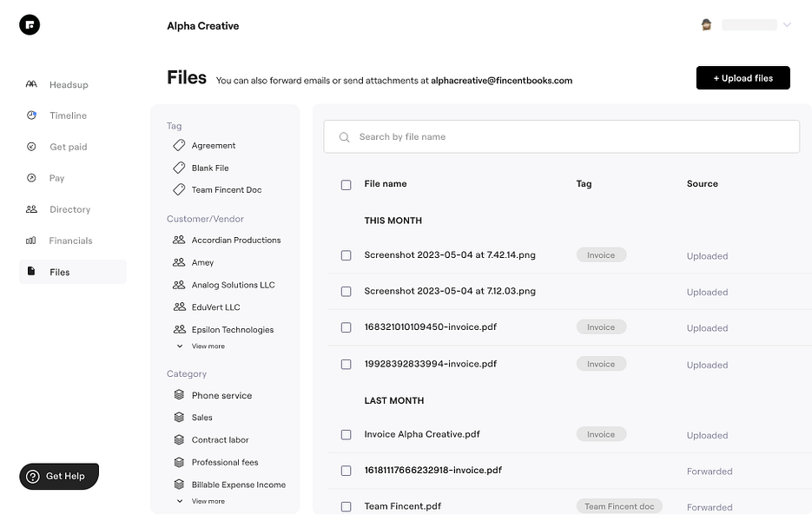Image resolution: width=812 pixels, height=521 pixels.
Task: Click the user avatar icon
Action: (707, 25)
